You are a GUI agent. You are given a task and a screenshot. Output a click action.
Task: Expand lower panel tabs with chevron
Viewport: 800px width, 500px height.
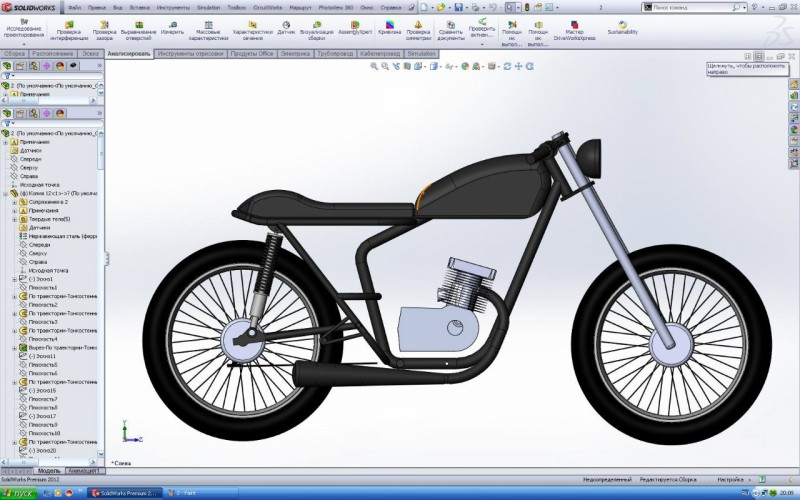pos(99,113)
